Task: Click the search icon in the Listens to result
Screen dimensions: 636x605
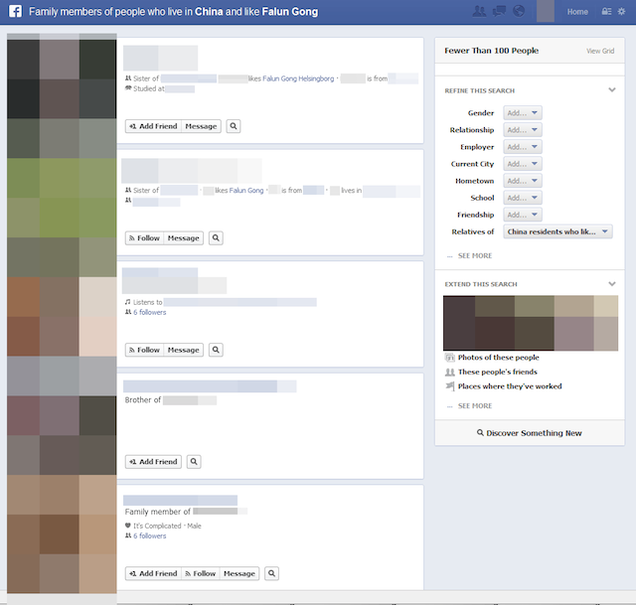Action: (x=216, y=350)
